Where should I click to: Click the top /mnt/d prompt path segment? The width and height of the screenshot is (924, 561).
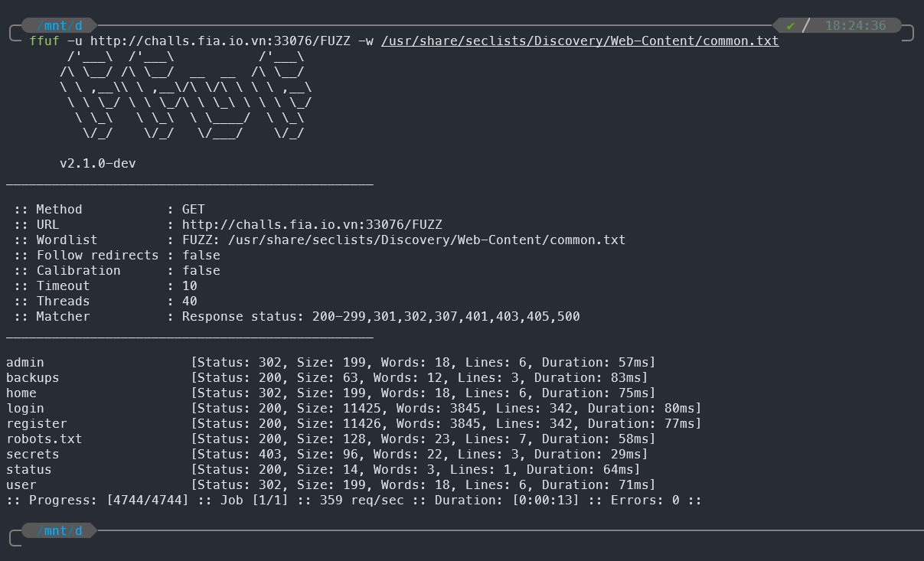[x=60, y=25]
